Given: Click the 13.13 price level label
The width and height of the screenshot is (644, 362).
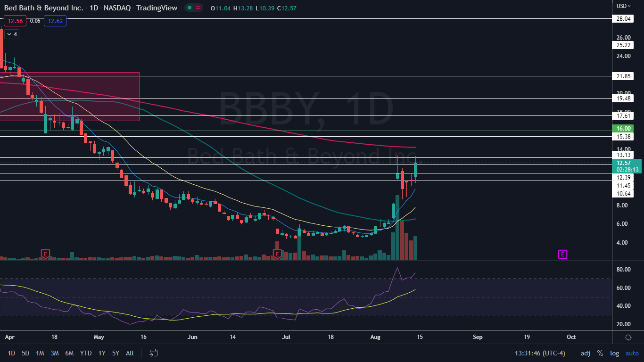Looking at the screenshot, I should [624, 155].
